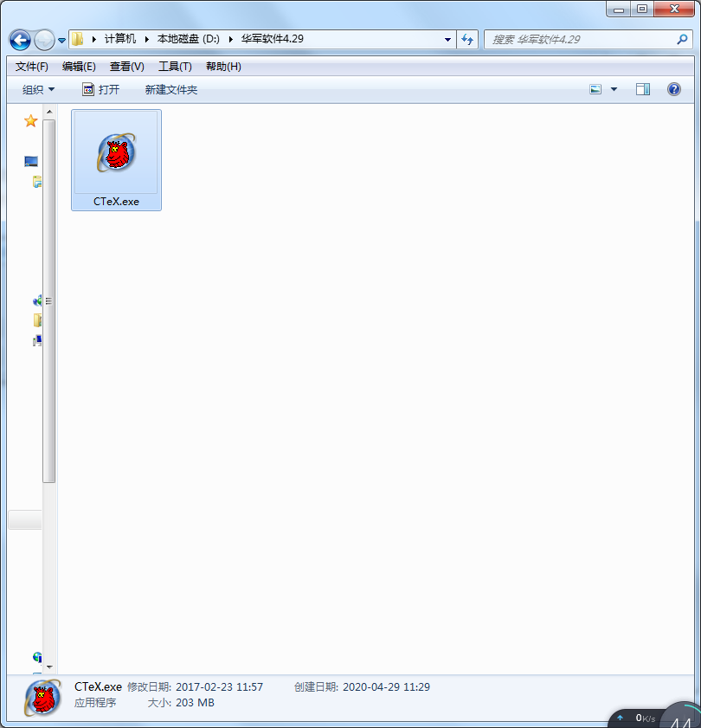The image size is (701, 728).
Task: Click 新建文件夹 button
Action: pyautogui.click(x=170, y=90)
